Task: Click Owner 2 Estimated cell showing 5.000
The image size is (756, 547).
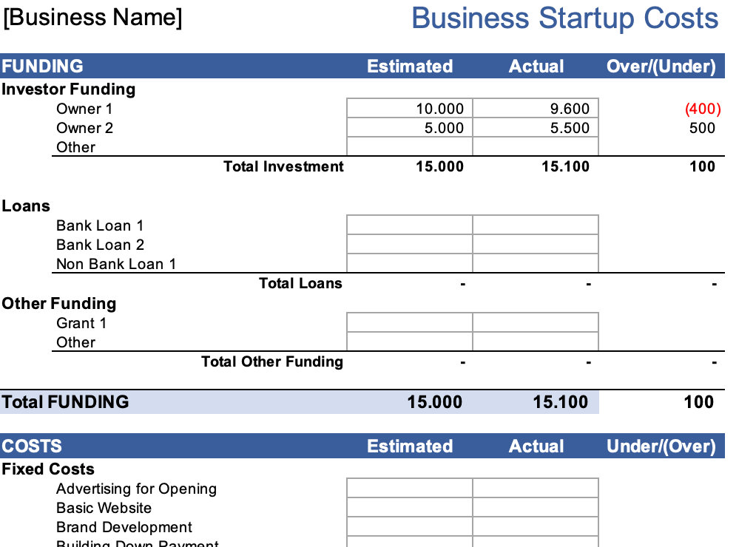Action: (x=409, y=128)
